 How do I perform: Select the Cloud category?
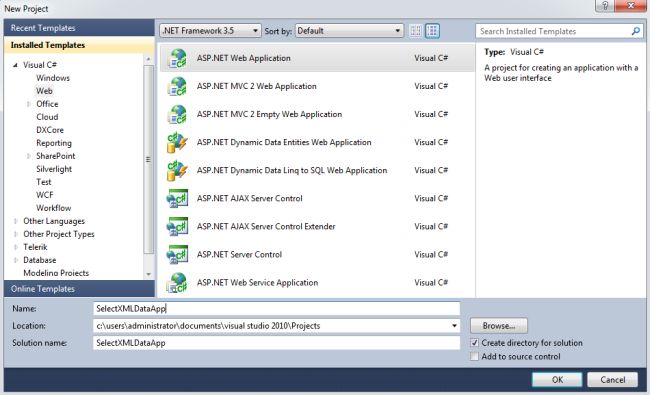pyautogui.click(x=47, y=117)
